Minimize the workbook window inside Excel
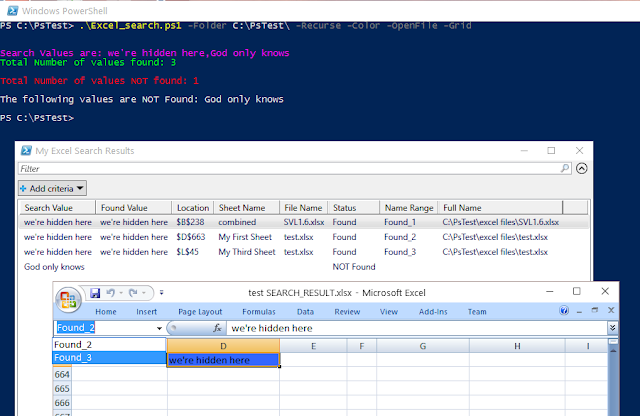Viewport: 640px width, 416px height. (579, 311)
